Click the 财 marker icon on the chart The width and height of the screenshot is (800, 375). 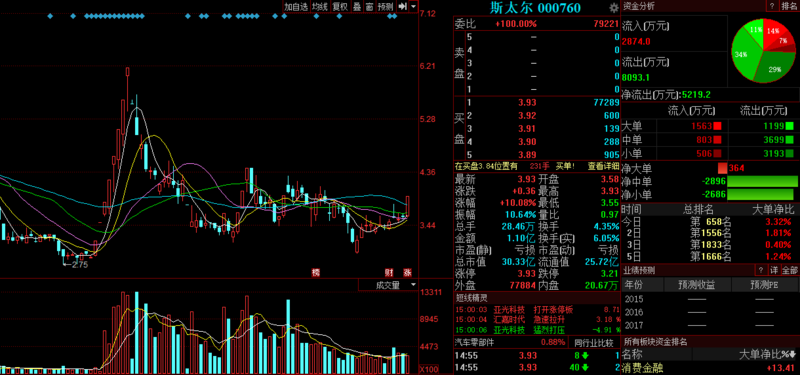point(389,272)
